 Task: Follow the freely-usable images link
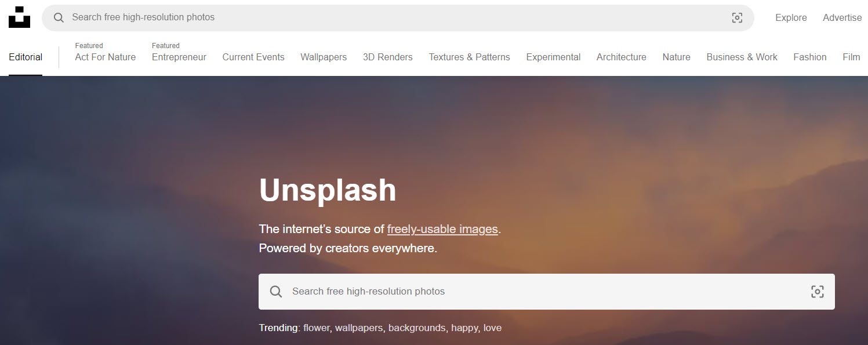click(442, 229)
